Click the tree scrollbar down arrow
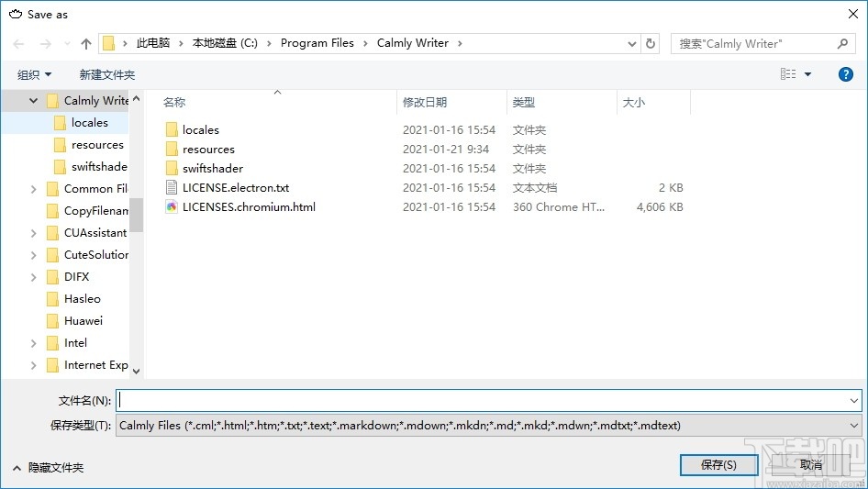 [x=136, y=371]
